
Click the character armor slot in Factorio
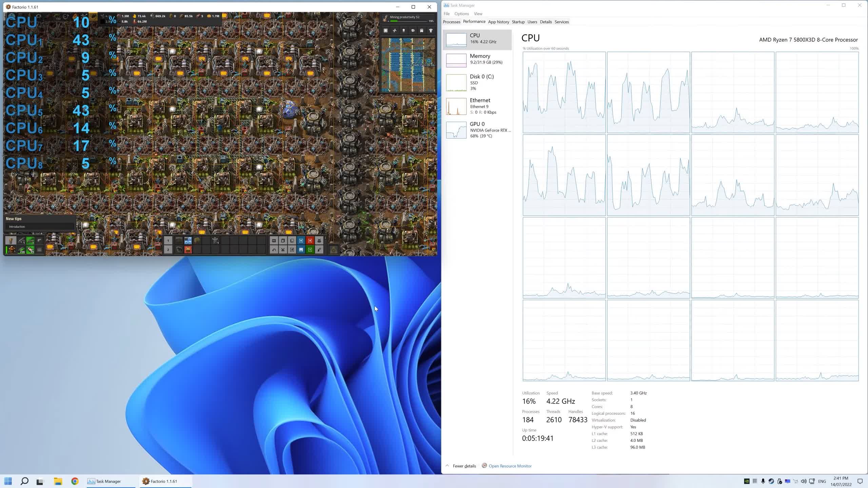click(12, 250)
